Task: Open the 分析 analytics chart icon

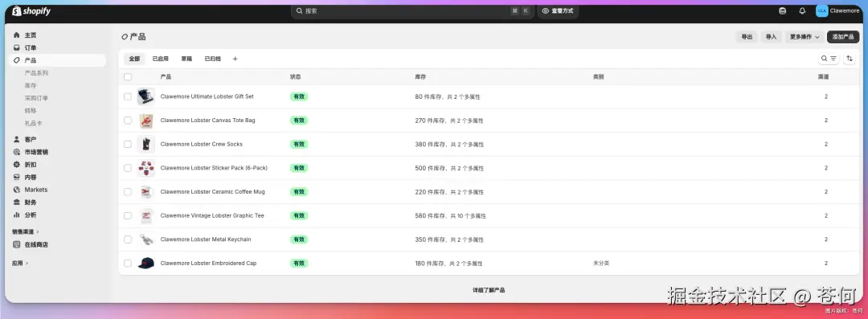Action: 17,215
